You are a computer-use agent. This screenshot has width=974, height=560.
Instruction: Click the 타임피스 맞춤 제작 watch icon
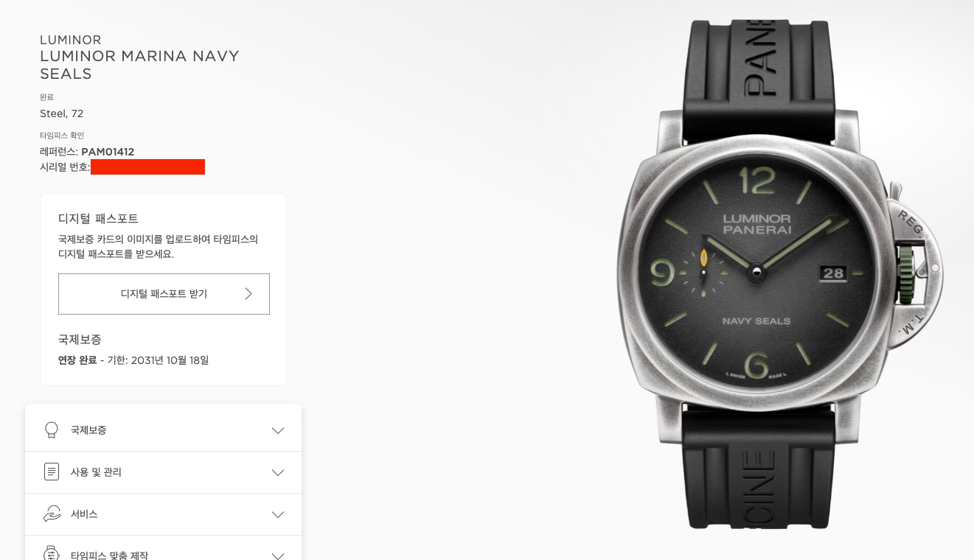point(52,553)
